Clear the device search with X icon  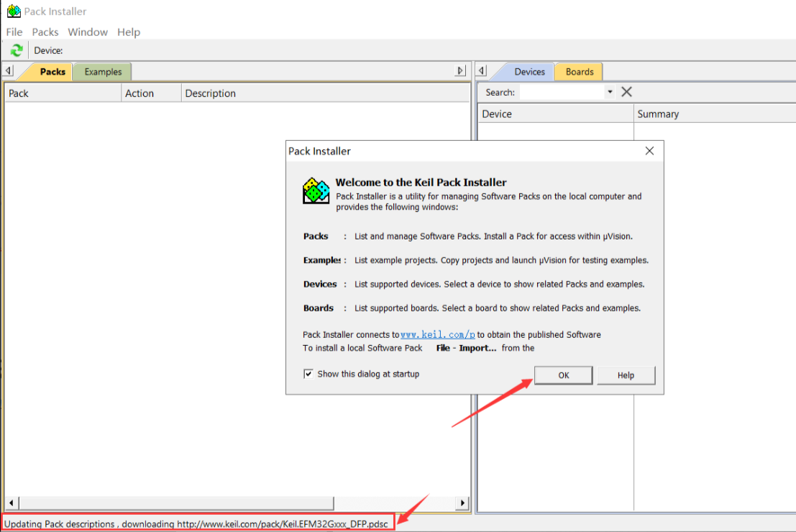pos(626,92)
